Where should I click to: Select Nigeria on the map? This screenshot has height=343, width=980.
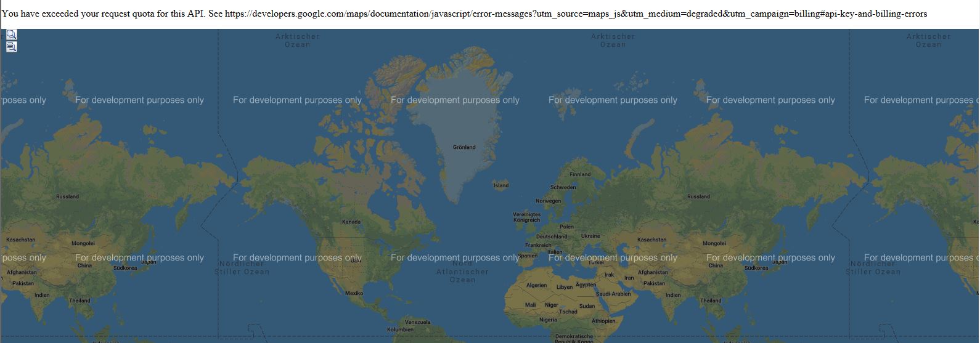tap(548, 320)
